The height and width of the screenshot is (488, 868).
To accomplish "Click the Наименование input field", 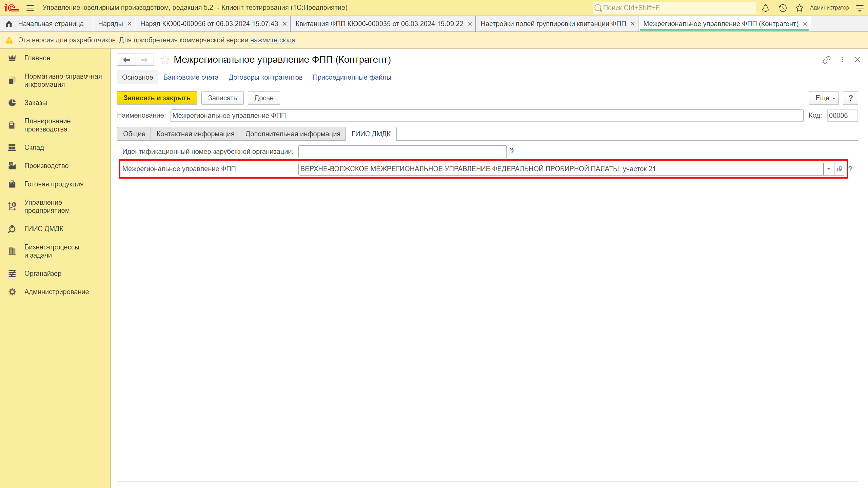I will 487,116.
